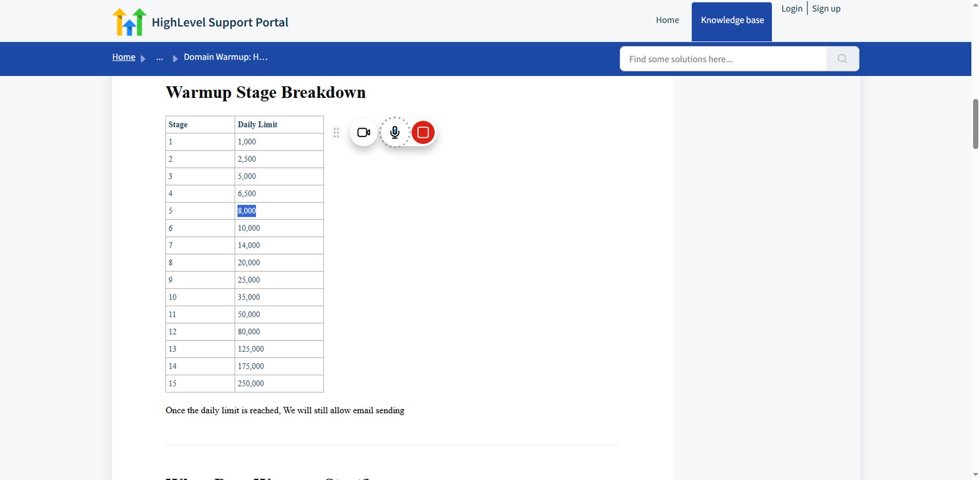Click the highlighted 8,000 table cell
The width and height of the screenshot is (980, 480).
pyautogui.click(x=247, y=211)
